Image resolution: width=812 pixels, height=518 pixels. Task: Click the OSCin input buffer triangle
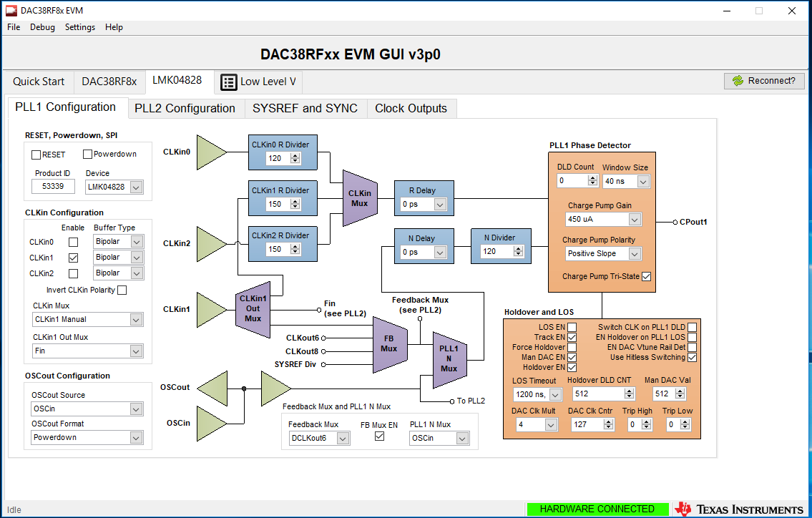212,424
